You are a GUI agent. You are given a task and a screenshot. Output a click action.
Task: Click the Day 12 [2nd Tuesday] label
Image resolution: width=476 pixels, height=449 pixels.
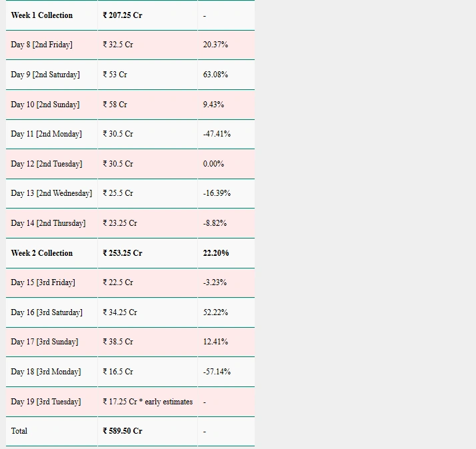click(x=47, y=164)
